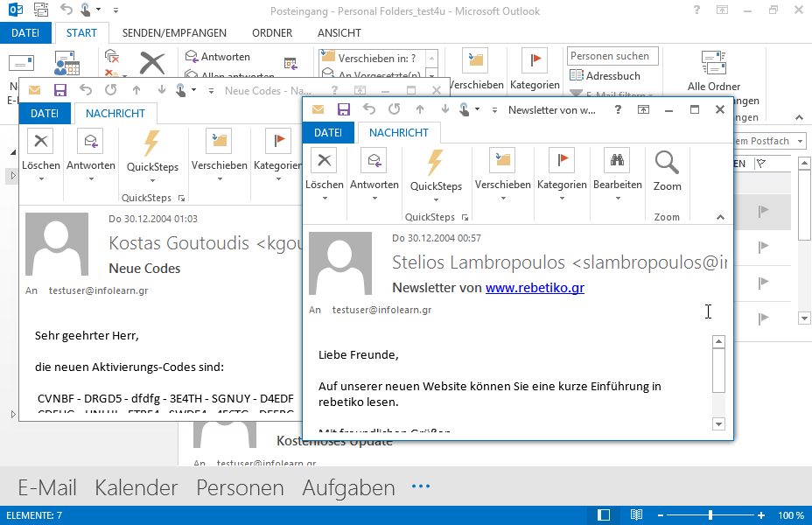Switch to E-Mail in navigation bar

click(47, 487)
